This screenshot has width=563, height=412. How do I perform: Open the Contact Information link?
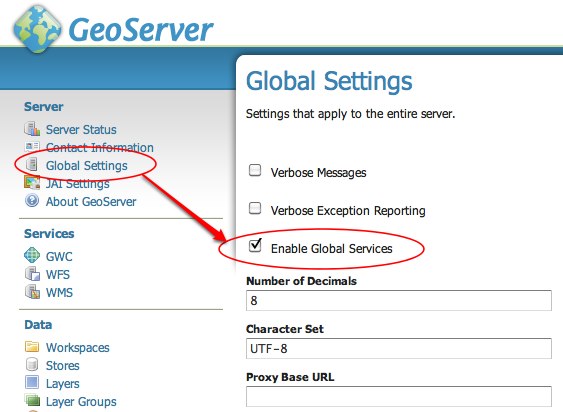[100, 148]
